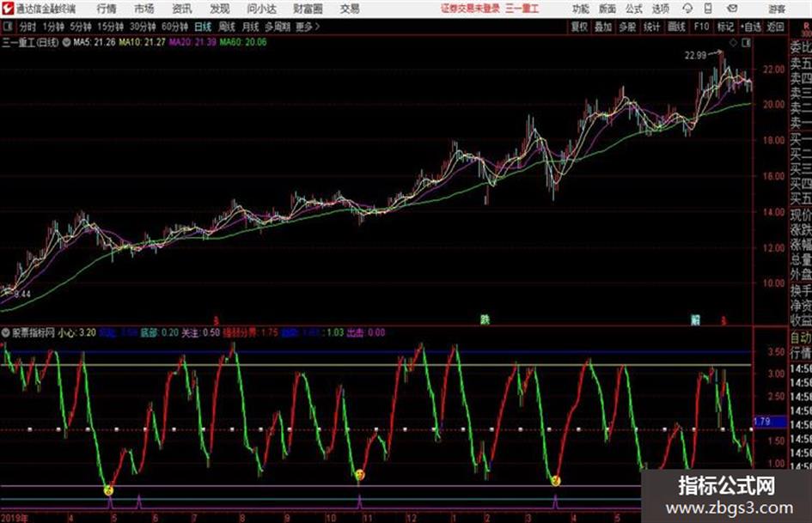Click the 关注: 0.50 indicator value
This screenshot has width=812, height=523.
[x=200, y=333]
